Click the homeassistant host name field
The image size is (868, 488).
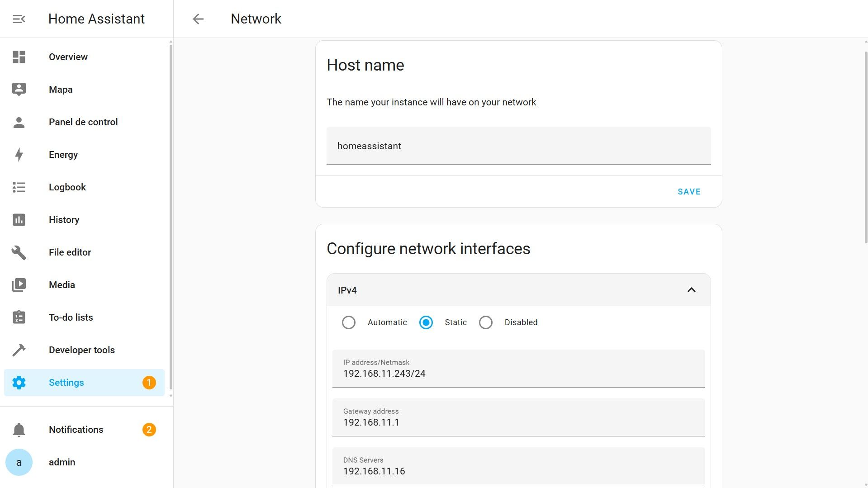coord(518,146)
